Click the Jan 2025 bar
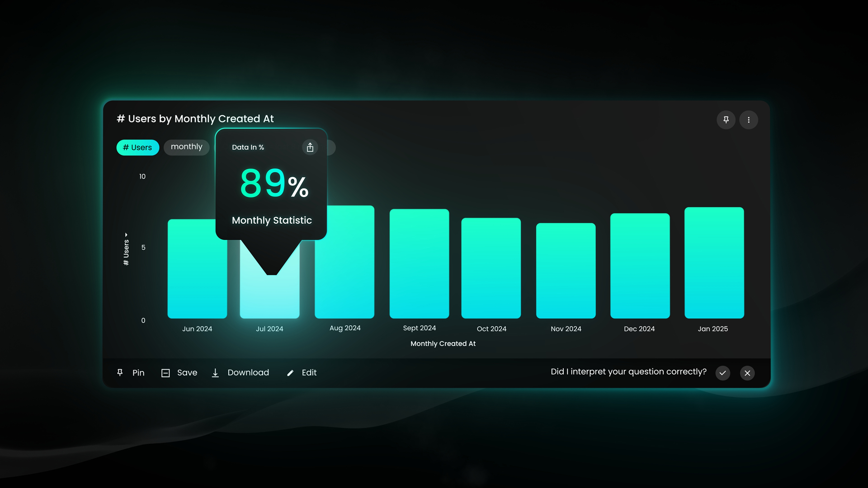The image size is (868, 488). tap(714, 263)
